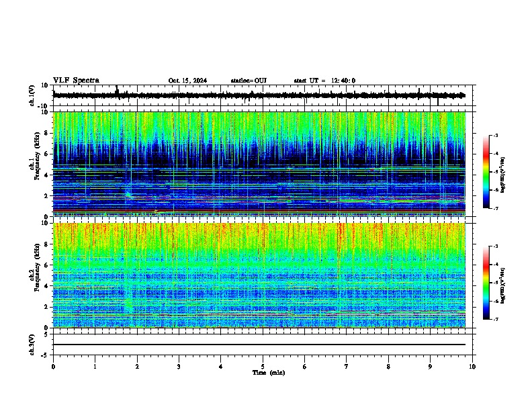Click the "VLF Spectra" title text

click(76, 81)
